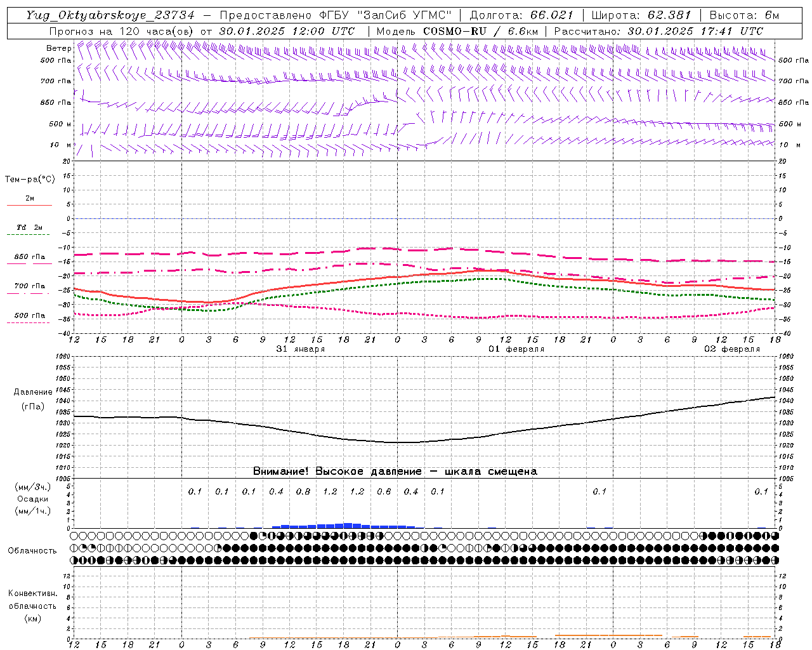Select the Высота: 6м header field
The width and height of the screenshot is (812, 650).
pyautogui.click(x=743, y=15)
